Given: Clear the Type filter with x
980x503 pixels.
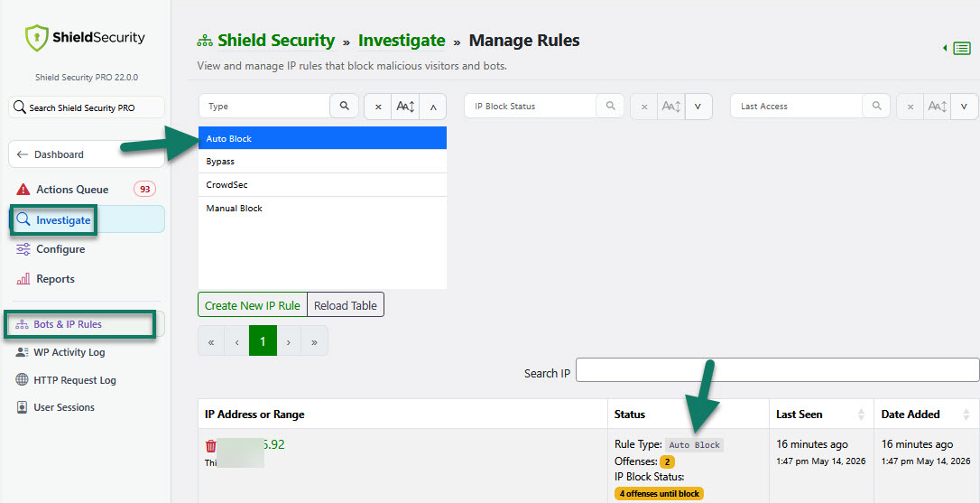Looking at the screenshot, I should tap(378, 107).
